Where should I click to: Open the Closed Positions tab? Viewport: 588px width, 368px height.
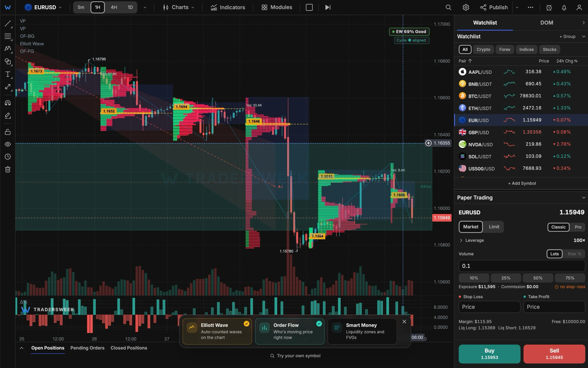[129, 348]
